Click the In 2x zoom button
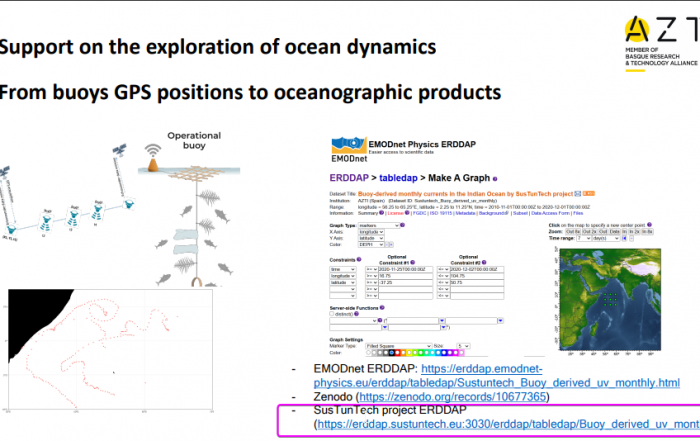The image size is (700, 441). tap(634, 232)
